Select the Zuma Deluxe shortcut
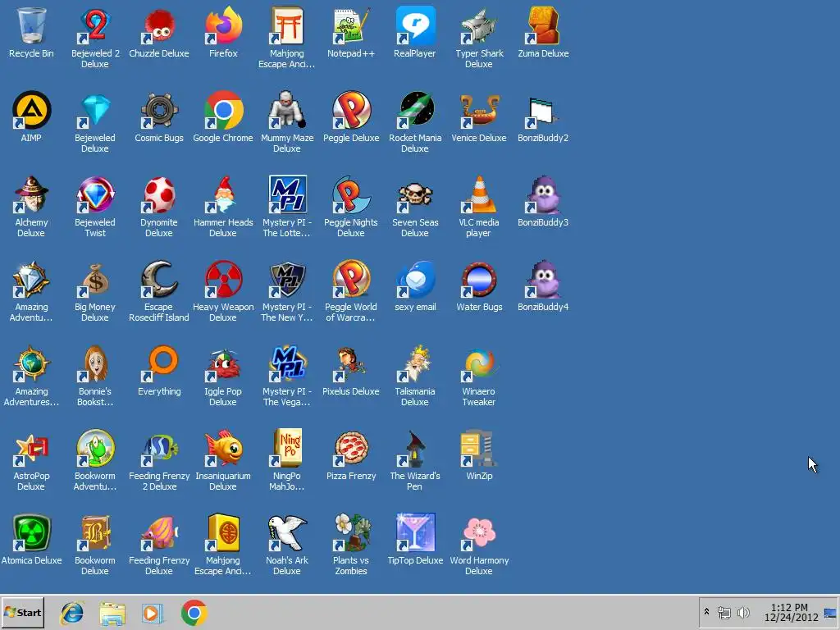 [543, 25]
